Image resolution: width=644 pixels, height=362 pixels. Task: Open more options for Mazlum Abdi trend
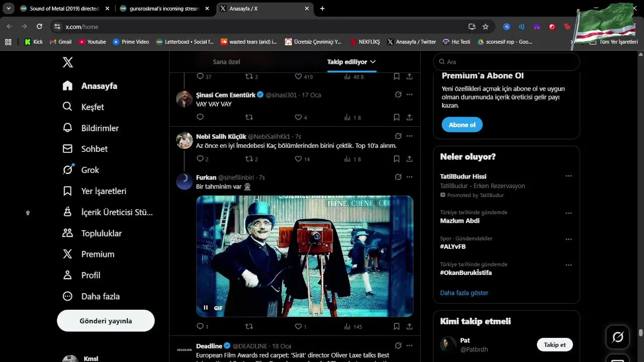pyautogui.click(x=569, y=213)
